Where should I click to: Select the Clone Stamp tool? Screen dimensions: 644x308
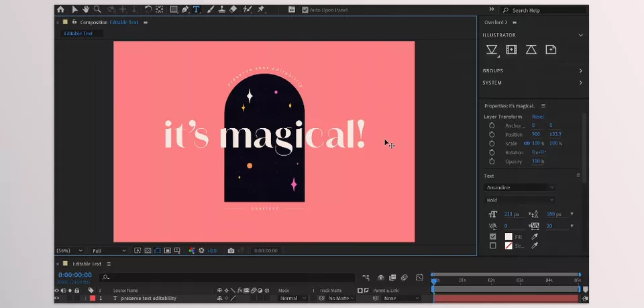222,9
